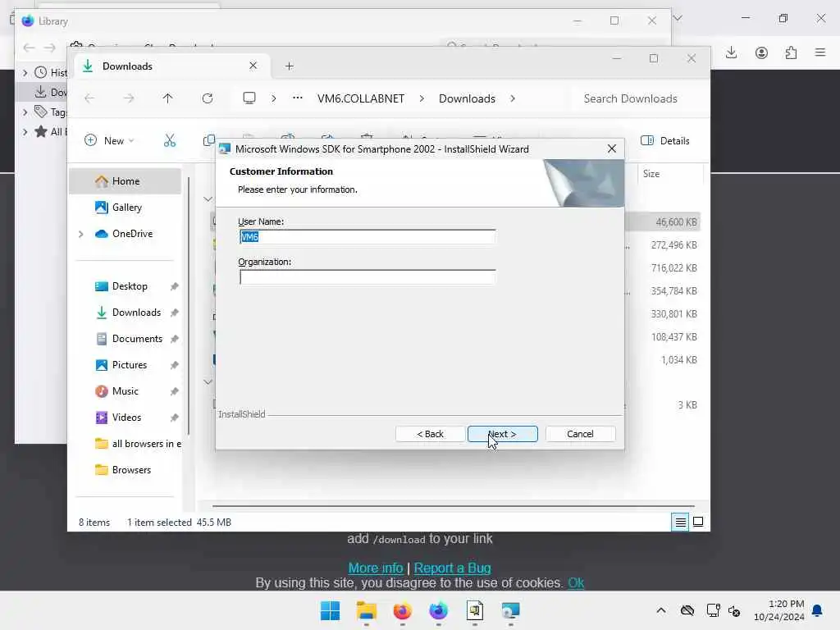Image resolution: width=840 pixels, height=630 pixels.
Task: Click the Organization input field
Action: click(x=367, y=277)
